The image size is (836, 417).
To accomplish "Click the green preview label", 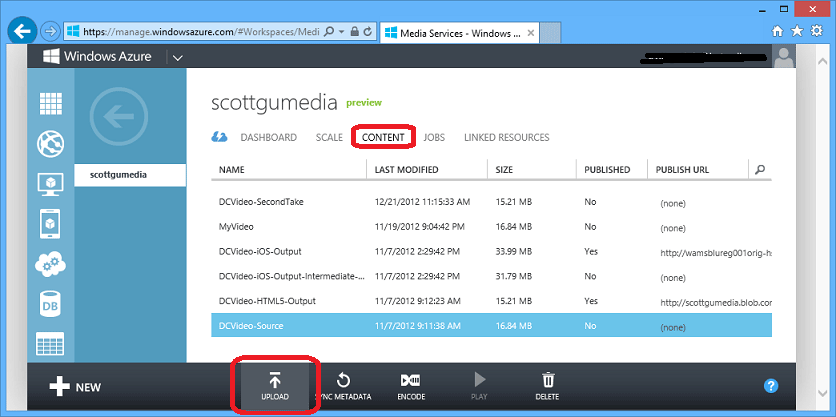I will [x=364, y=103].
